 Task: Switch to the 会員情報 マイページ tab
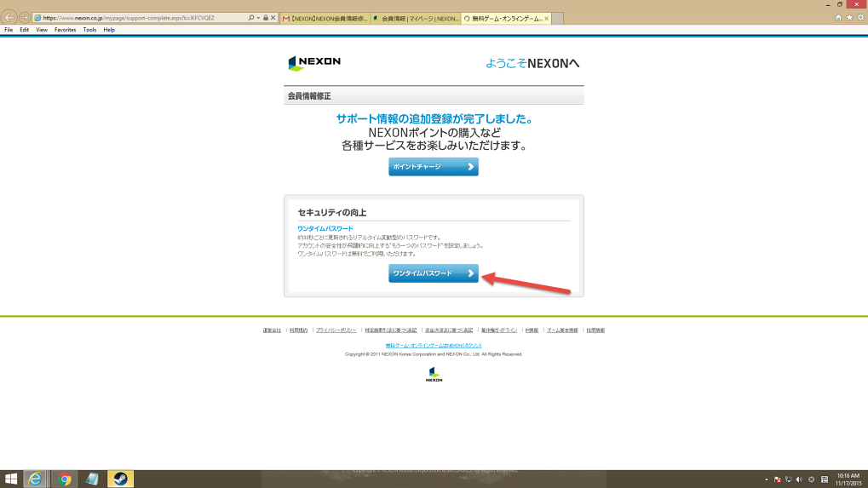(x=416, y=18)
